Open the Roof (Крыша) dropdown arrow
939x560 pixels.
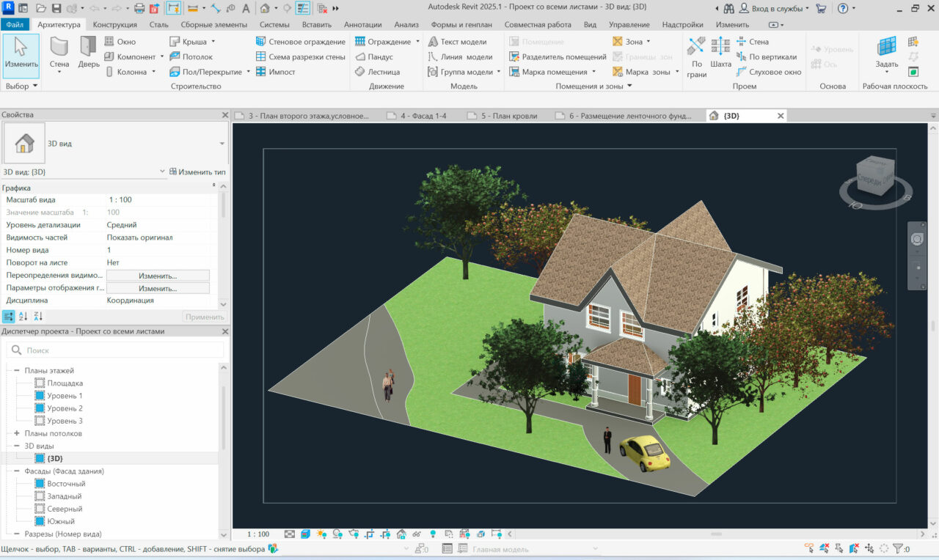tap(213, 42)
